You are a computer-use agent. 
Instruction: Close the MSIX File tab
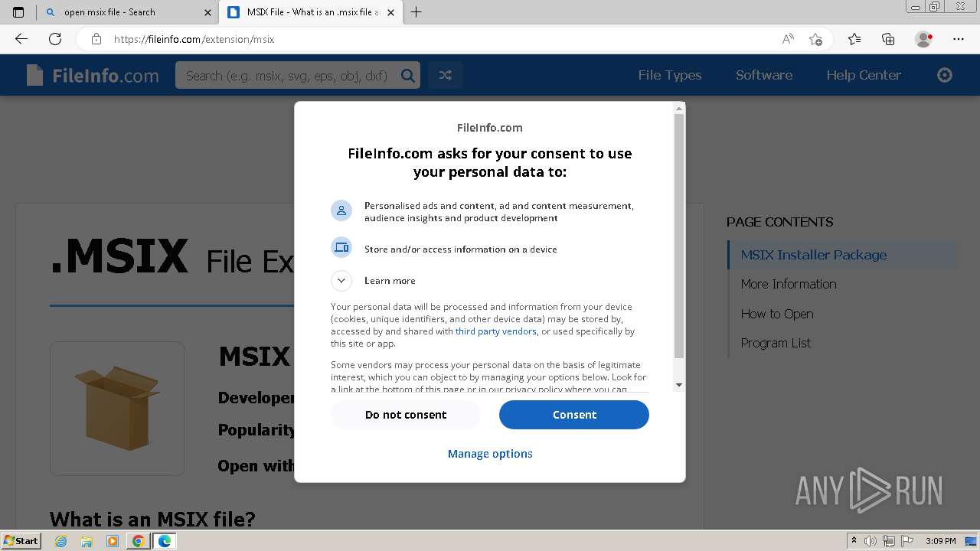tap(391, 12)
